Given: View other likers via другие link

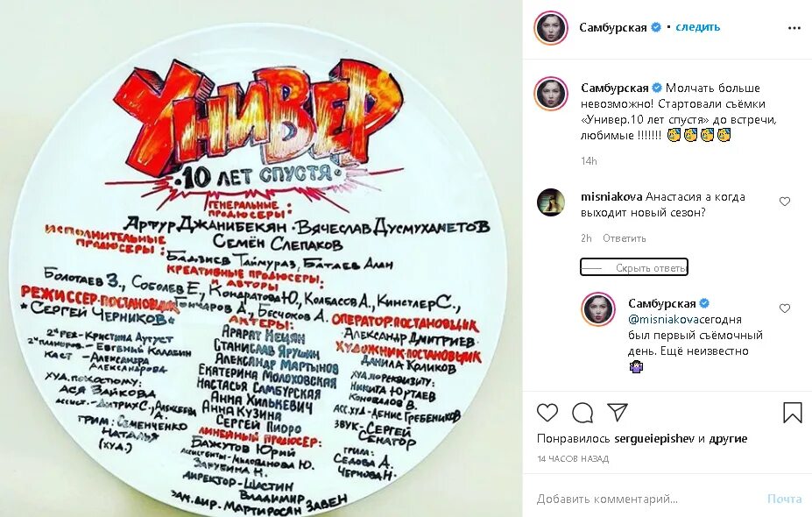Looking at the screenshot, I should point(728,438).
